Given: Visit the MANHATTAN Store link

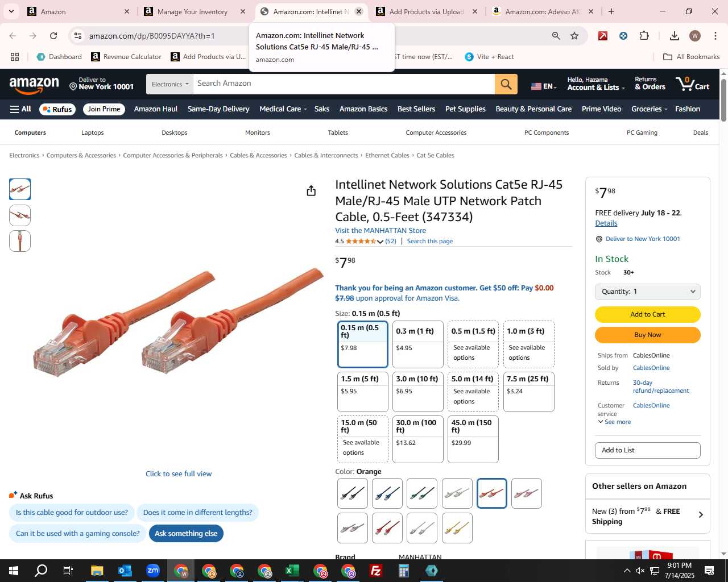Looking at the screenshot, I should pos(380,231).
